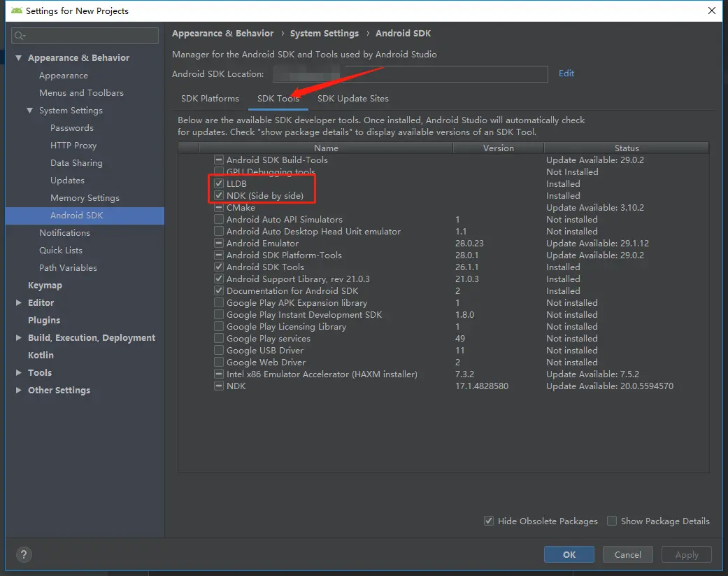Uncheck Documentation for Android SDK
This screenshot has width=728, height=576.
pos(219,290)
